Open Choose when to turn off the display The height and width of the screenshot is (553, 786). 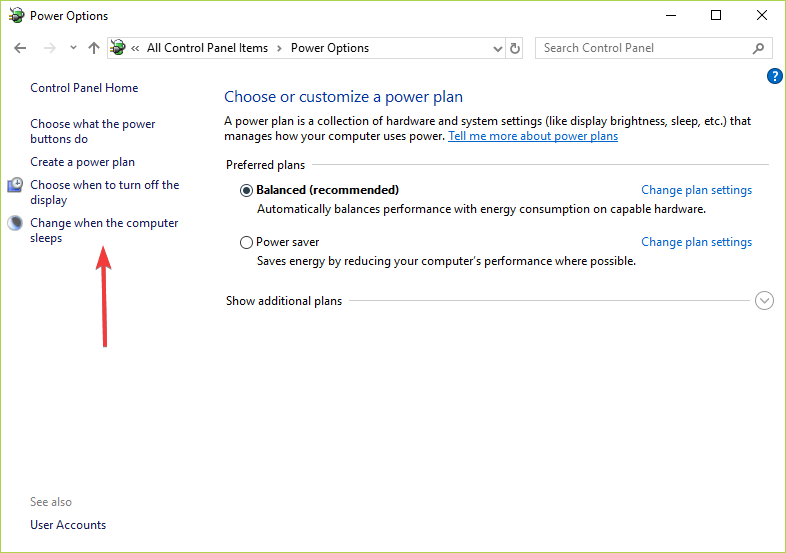click(105, 192)
